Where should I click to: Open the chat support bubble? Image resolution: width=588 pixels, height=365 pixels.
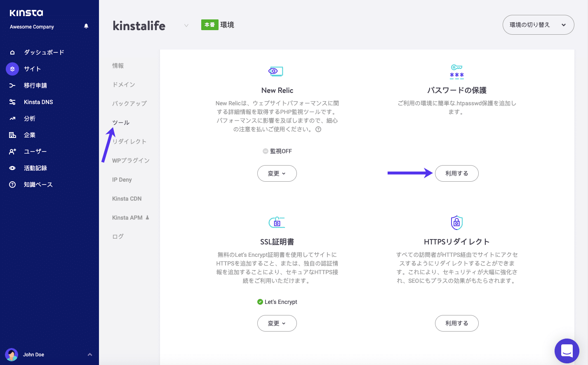tap(567, 351)
